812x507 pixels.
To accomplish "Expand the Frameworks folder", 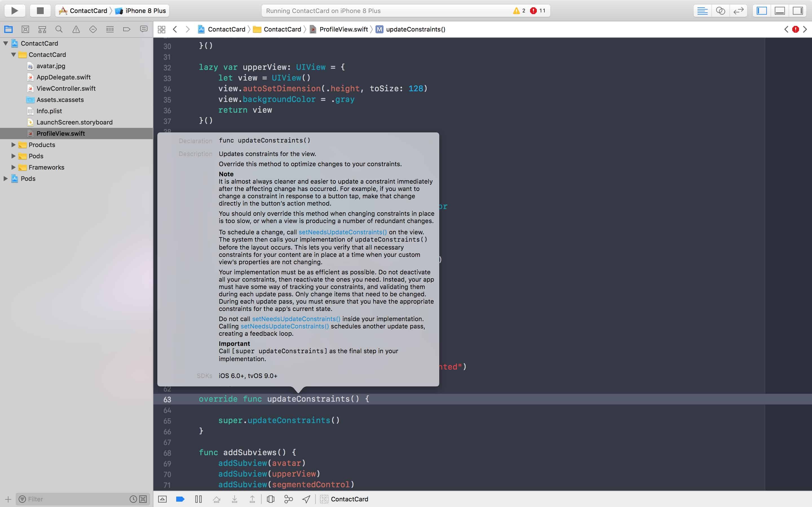I will click(x=14, y=167).
